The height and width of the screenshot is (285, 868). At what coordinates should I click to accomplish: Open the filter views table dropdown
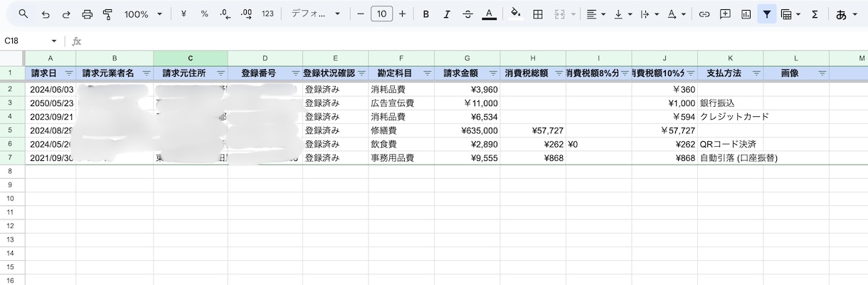[790, 14]
